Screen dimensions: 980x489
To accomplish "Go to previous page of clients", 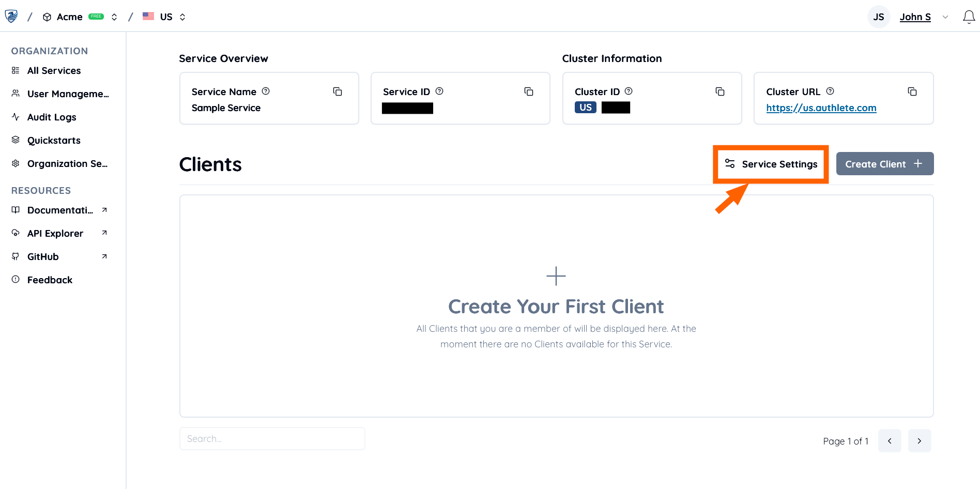I will (x=890, y=441).
